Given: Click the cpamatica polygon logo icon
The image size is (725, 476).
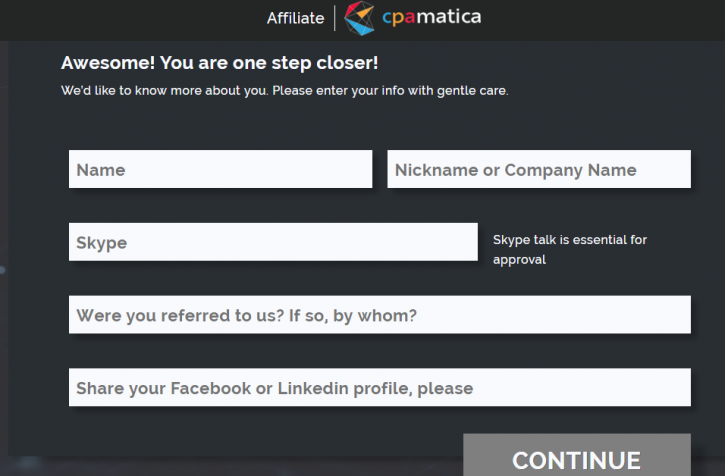Looking at the screenshot, I should (359, 18).
